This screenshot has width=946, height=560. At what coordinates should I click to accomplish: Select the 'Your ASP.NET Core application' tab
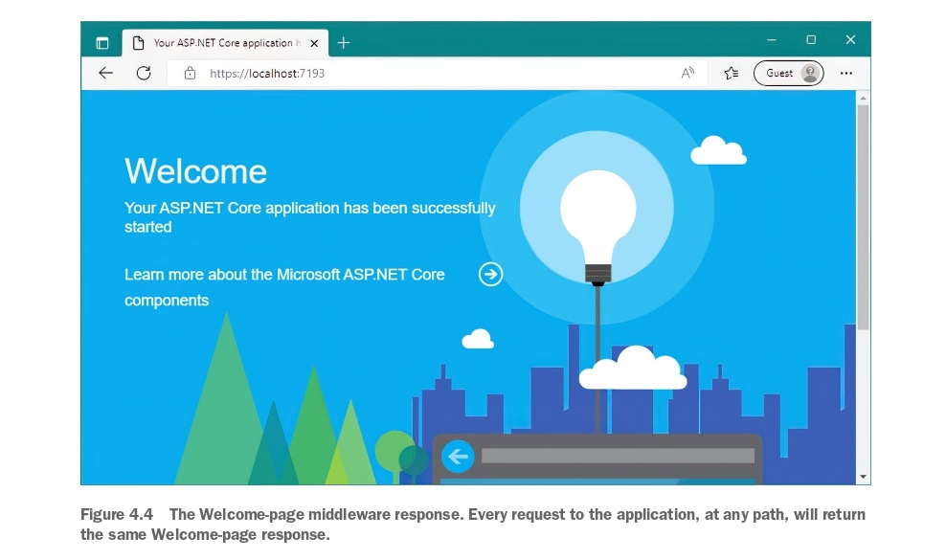point(226,43)
